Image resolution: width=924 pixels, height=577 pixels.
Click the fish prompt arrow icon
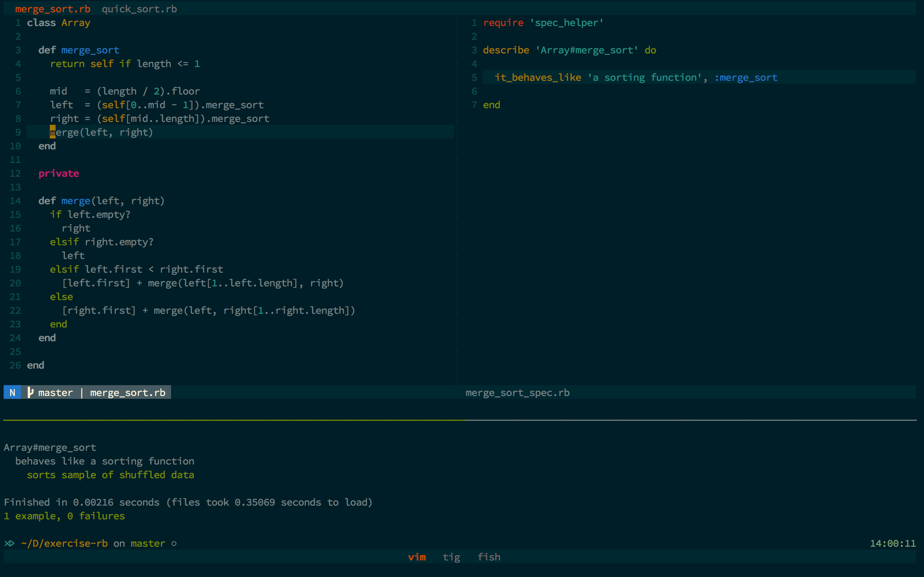click(x=9, y=543)
